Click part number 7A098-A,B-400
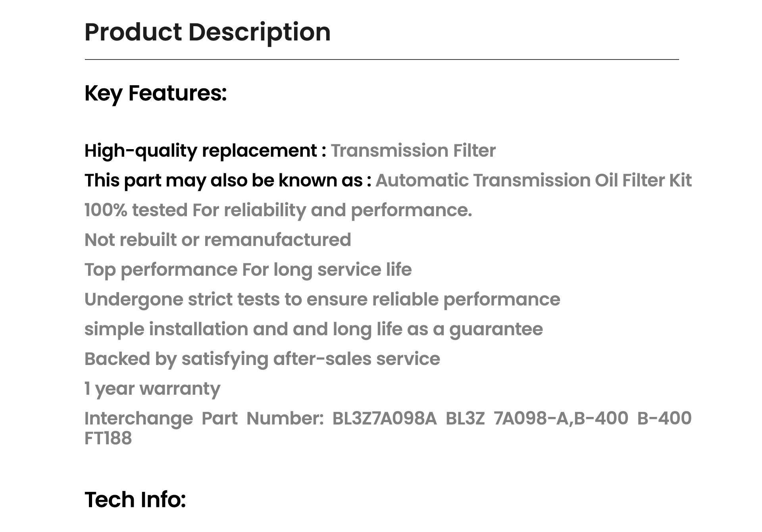Image resolution: width=762 pixels, height=532 pixels. tap(561, 418)
